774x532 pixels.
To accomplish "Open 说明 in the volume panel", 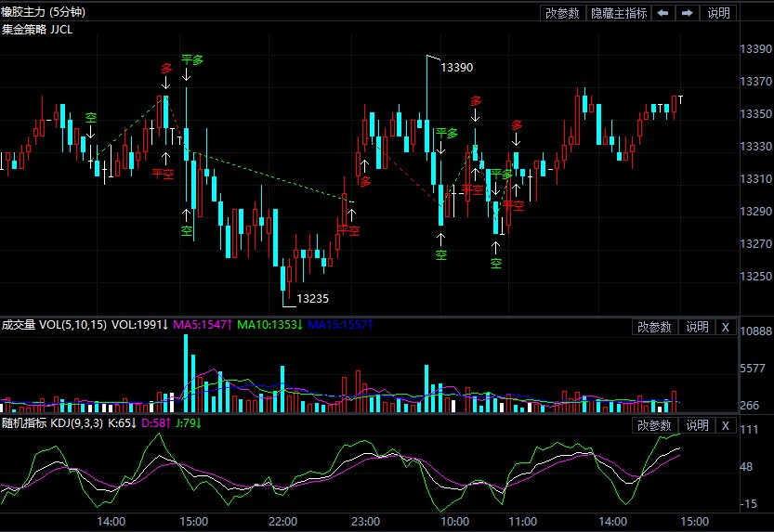I will tap(697, 327).
